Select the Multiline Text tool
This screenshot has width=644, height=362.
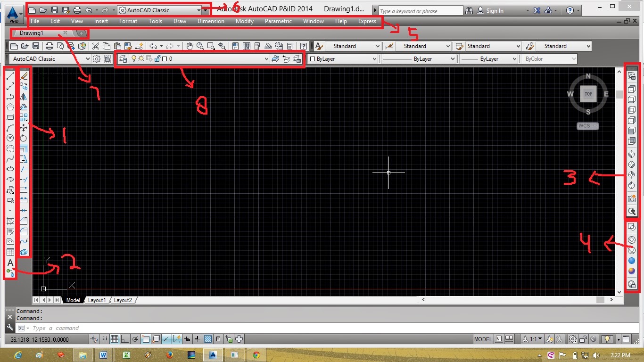tap(10, 261)
